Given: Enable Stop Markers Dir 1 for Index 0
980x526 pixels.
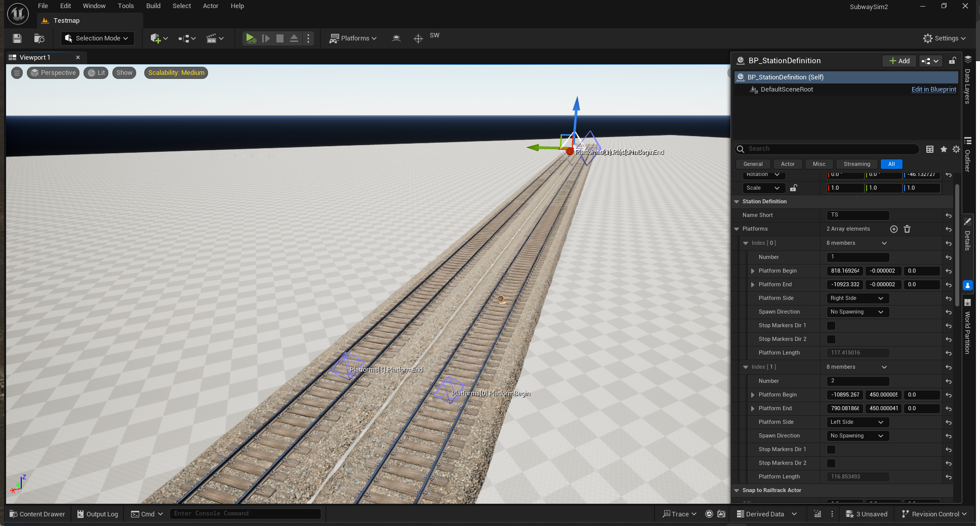Looking at the screenshot, I should [831, 326].
